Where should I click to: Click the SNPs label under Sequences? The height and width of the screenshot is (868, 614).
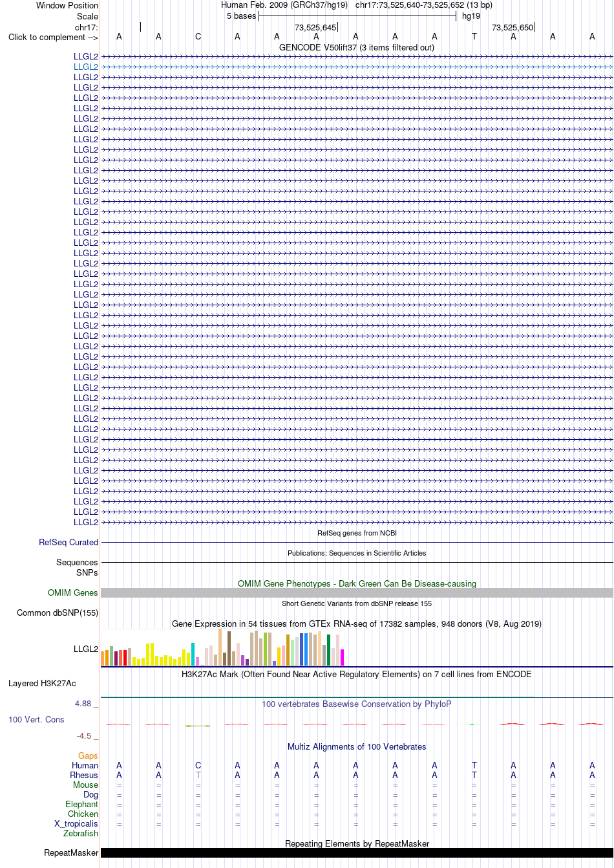point(87,572)
